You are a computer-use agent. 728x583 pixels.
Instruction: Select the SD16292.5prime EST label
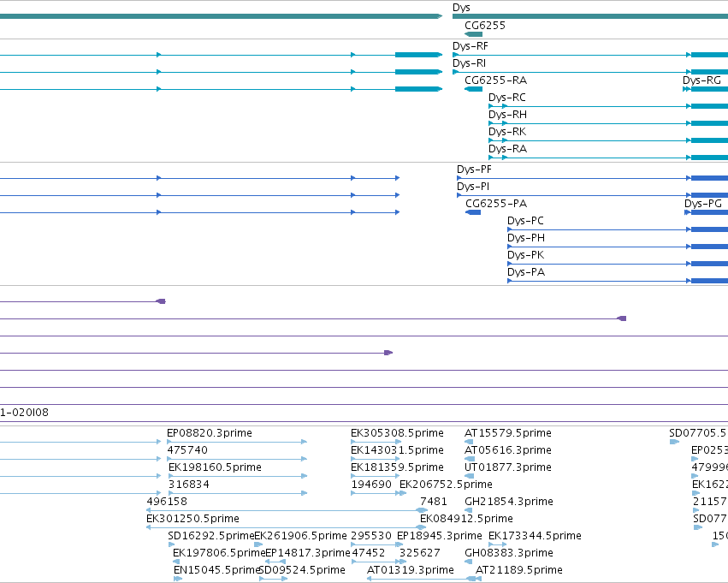pos(211,536)
